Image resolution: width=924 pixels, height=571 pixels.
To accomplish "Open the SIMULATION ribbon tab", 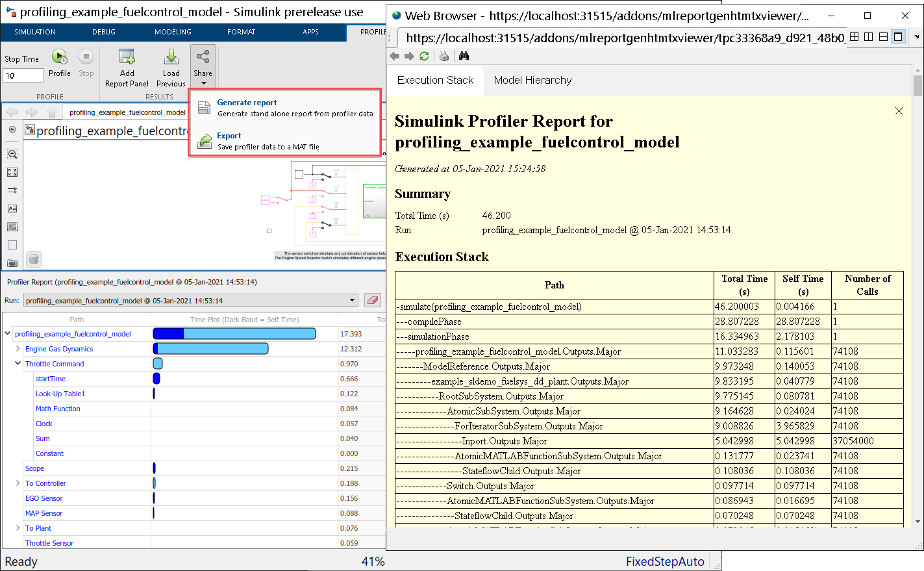I will [35, 32].
